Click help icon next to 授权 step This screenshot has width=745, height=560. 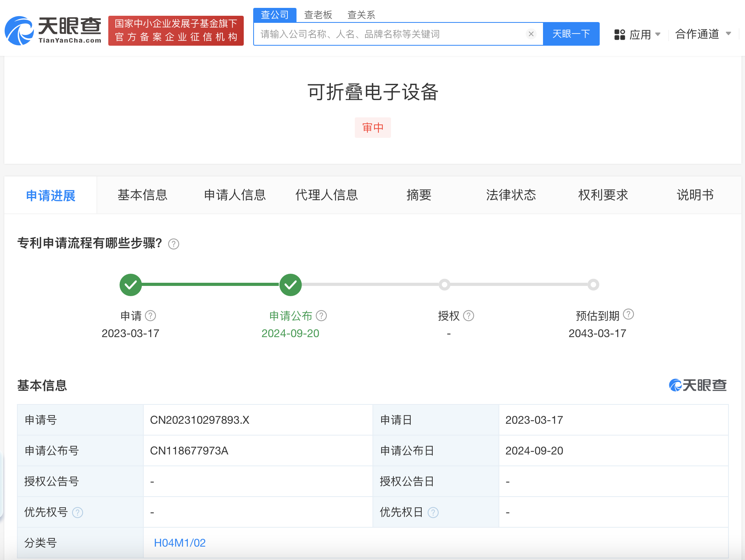(469, 316)
